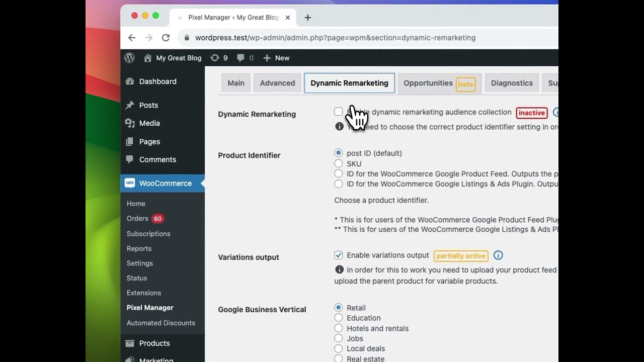Select Real estate business vertical

point(339,359)
